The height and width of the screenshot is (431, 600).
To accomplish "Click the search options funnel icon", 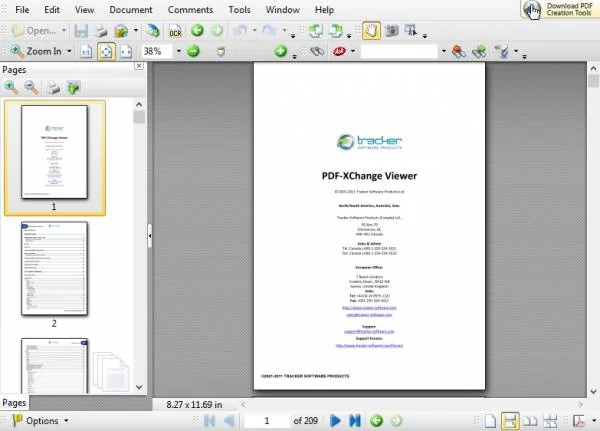I will [502, 51].
